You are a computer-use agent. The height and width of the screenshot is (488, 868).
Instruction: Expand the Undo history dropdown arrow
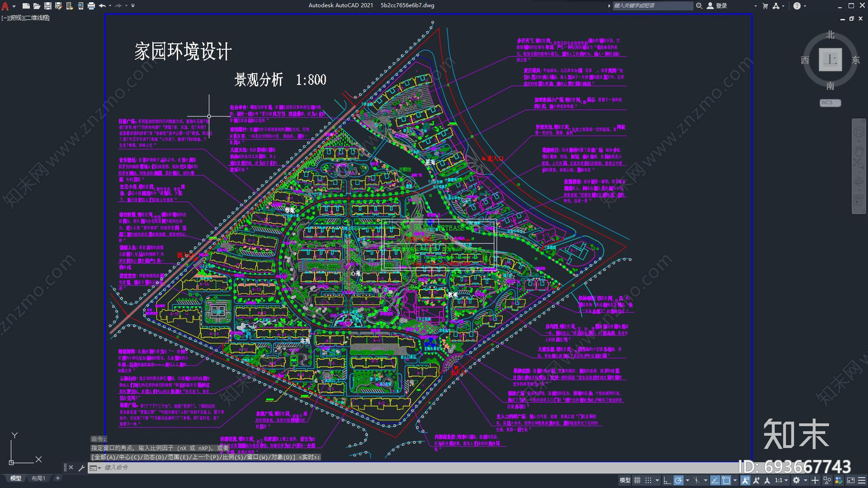111,5
